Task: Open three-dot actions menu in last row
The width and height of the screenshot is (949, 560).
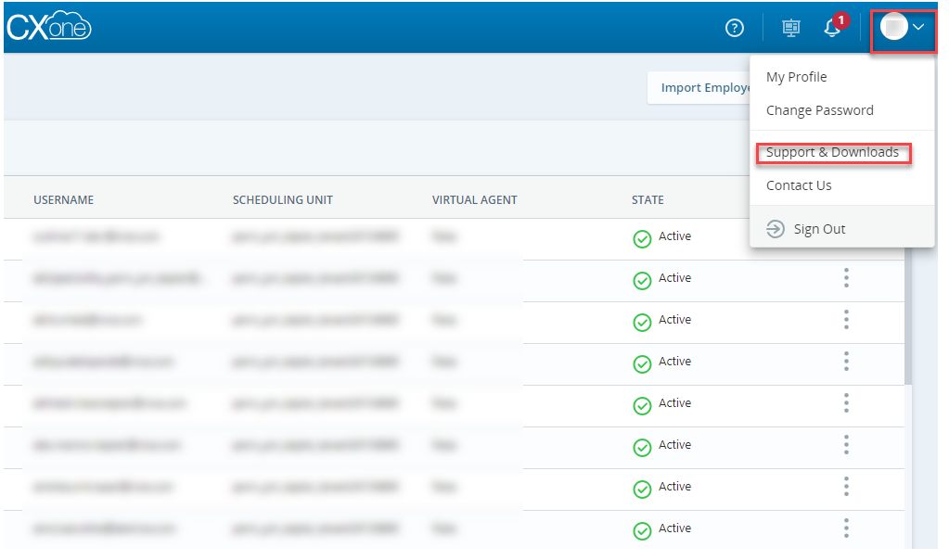Action: [x=846, y=528]
